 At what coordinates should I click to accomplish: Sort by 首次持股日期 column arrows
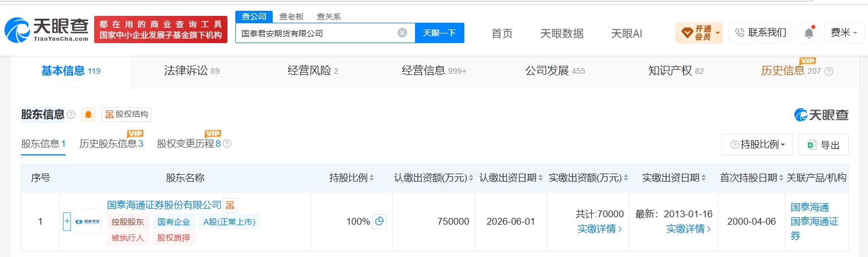(x=781, y=178)
